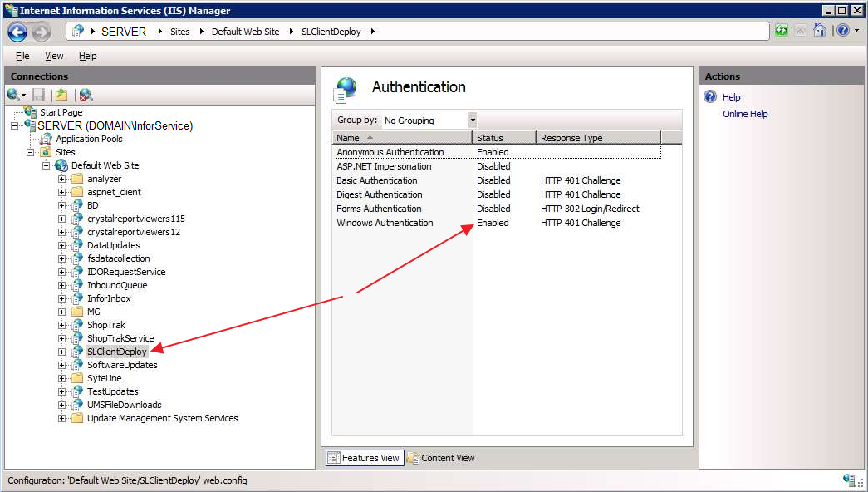The width and height of the screenshot is (868, 492).
Task: Open the help question-mark icon in toolbar
Action: (843, 31)
